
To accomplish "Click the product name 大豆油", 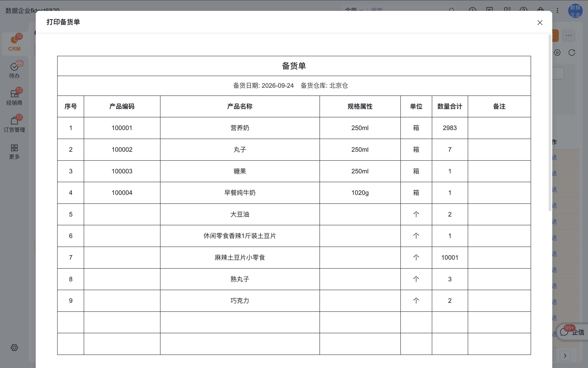I will tap(239, 214).
